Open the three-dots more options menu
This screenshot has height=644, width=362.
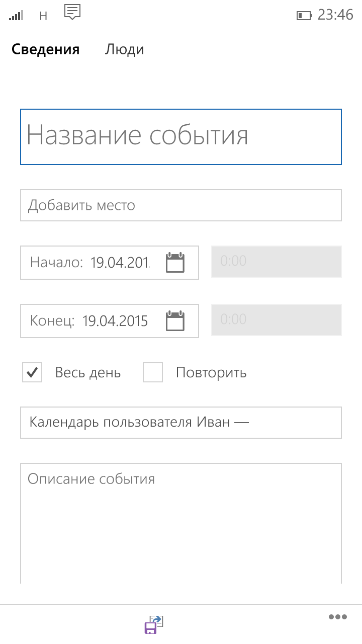pyautogui.click(x=338, y=617)
